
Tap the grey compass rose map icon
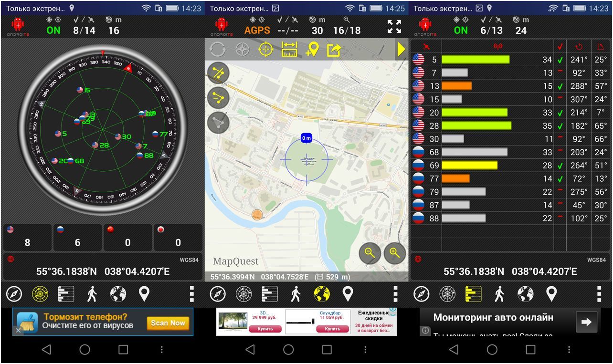(x=242, y=50)
